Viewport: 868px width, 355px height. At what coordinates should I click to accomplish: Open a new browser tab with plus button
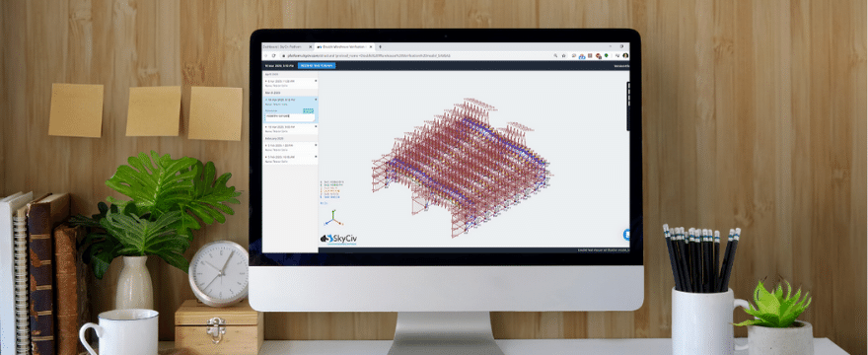point(380,47)
